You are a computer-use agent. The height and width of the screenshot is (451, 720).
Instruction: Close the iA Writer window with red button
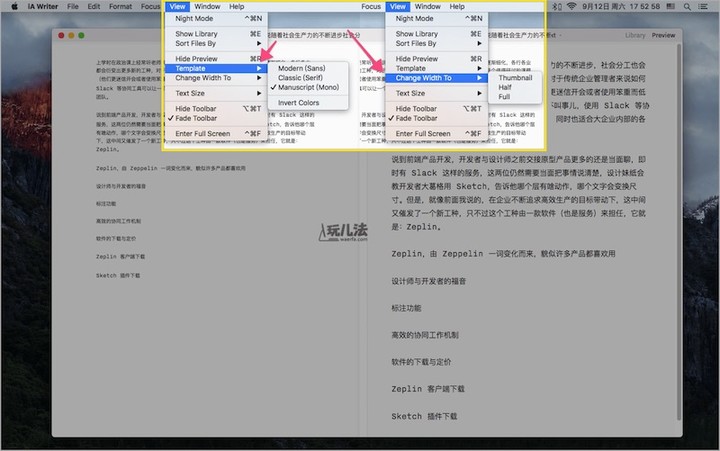click(x=62, y=36)
